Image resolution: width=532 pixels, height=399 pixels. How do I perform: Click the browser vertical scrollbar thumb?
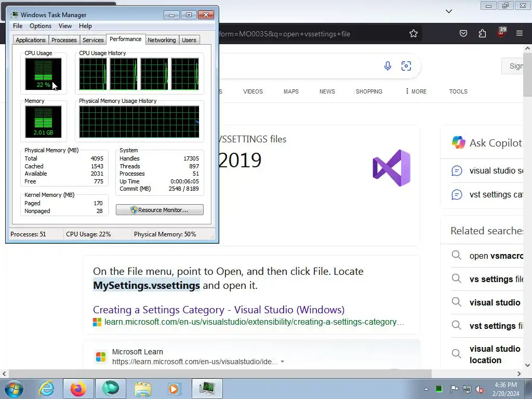[527, 75]
